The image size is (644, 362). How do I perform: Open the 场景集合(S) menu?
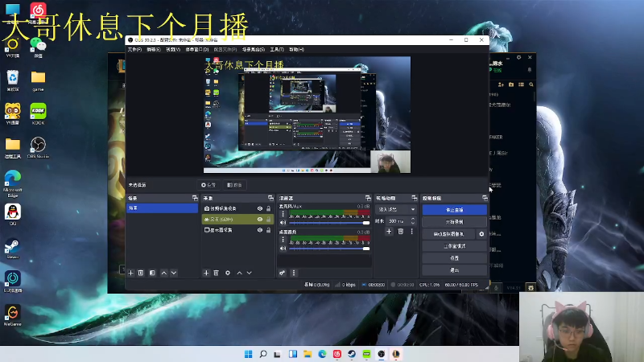point(254,49)
